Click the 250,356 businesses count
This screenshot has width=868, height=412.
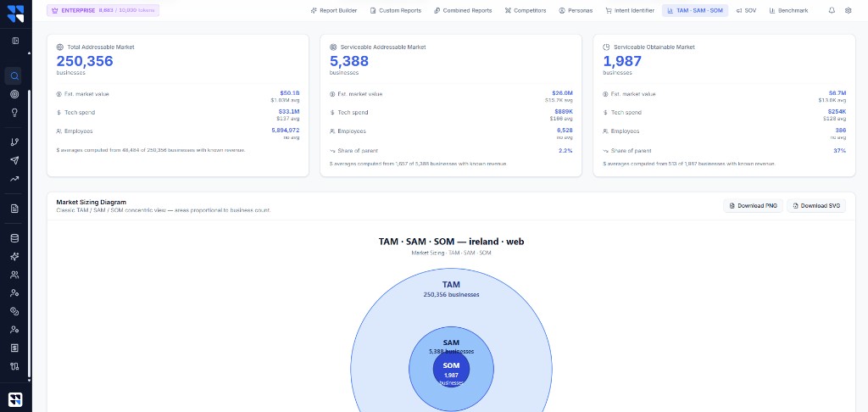(x=85, y=62)
